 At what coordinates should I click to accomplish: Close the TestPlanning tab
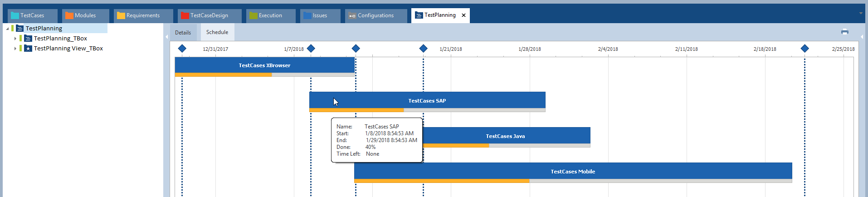click(463, 15)
